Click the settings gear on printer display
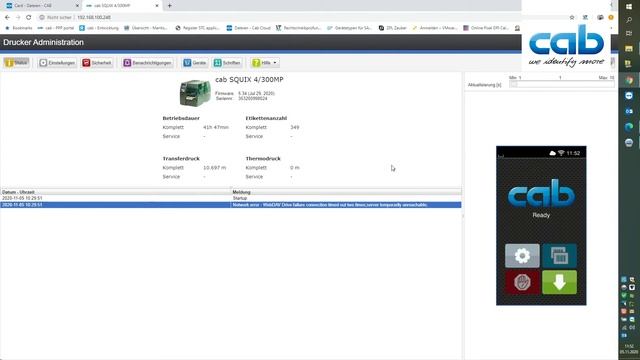Viewport: 640px width, 360px height. click(x=522, y=256)
